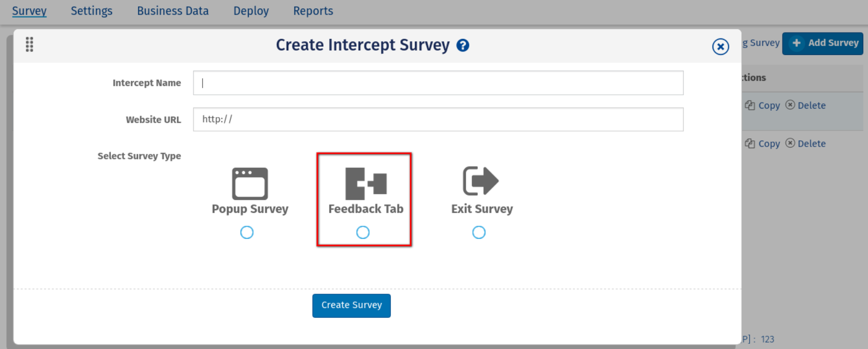This screenshot has width=868, height=349.
Task: Open the help question mark icon
Action: (463, 46)
